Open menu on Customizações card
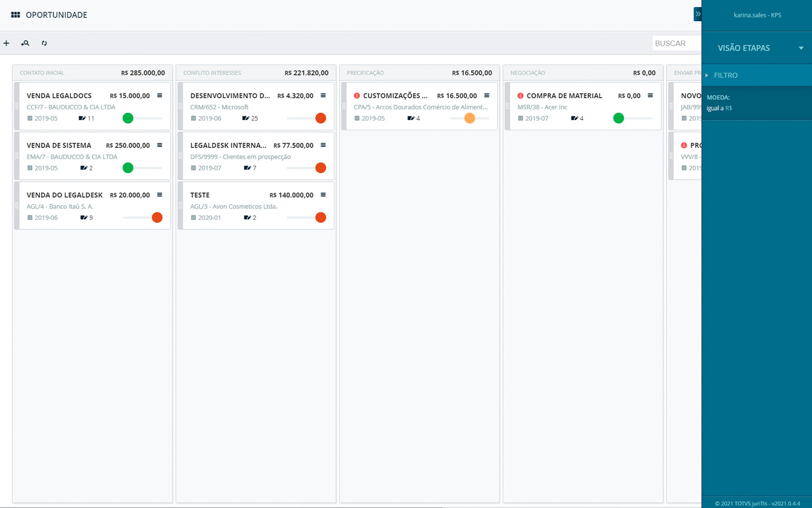The image size is (812, 508). pos(487,96)
